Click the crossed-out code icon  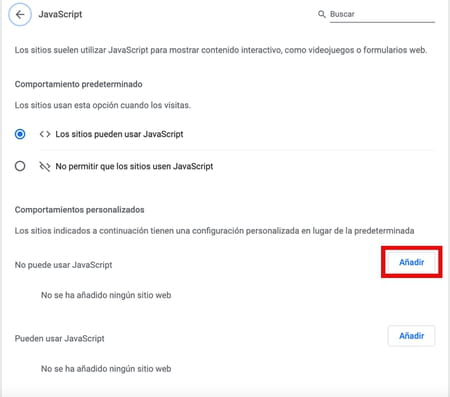point(45,166)
